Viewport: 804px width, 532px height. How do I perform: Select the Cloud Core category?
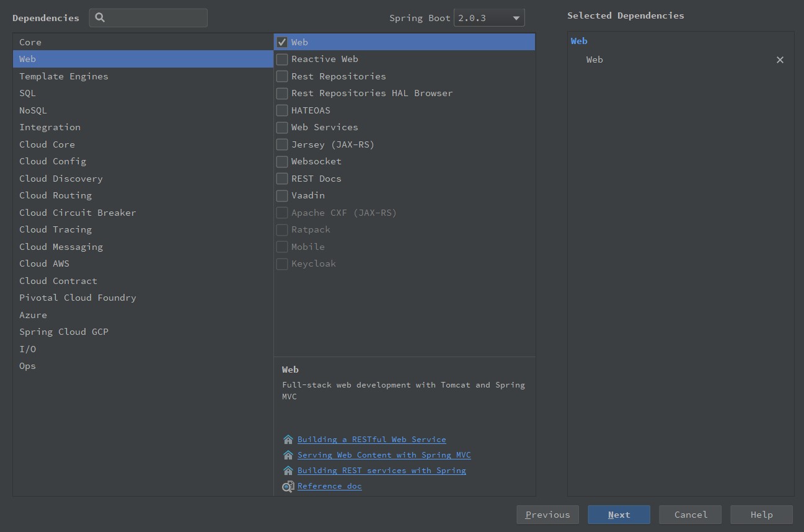(143, 144)
